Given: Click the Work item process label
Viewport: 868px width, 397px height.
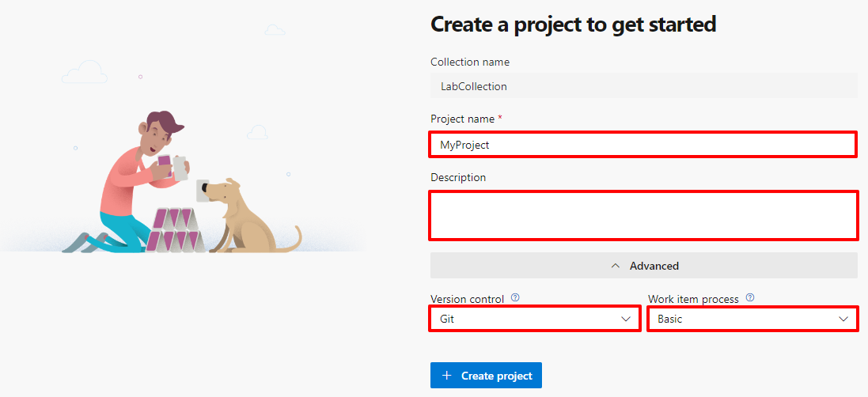Looking at the screenshot, I should click(693, 299).
